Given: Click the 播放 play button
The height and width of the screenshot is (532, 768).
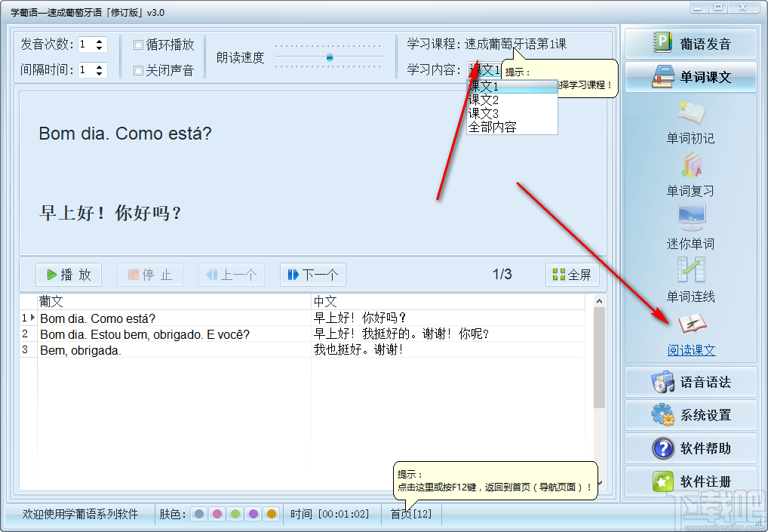Looking at the screenshot, I should pos(69,275).
